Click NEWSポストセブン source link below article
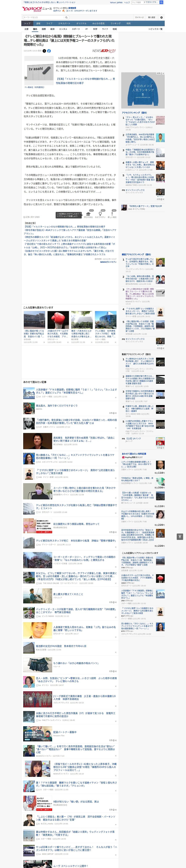 (x=108, y=262)
